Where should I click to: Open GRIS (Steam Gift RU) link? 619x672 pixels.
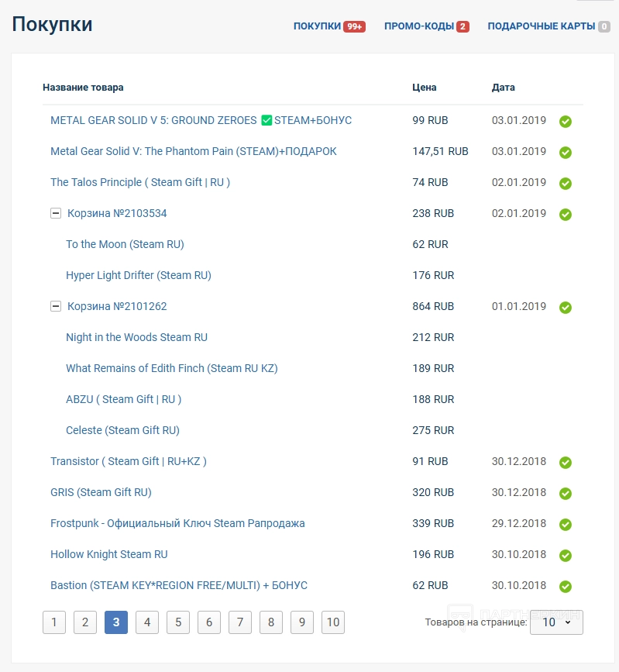pos(101,492)
